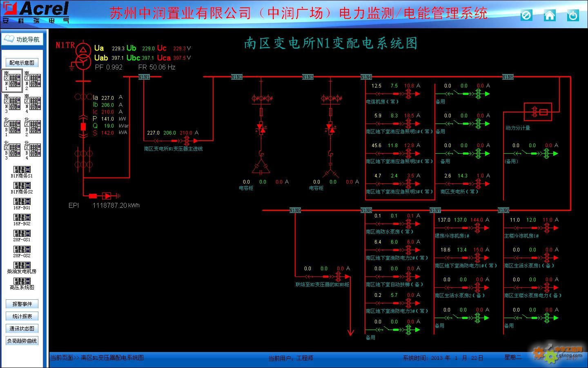Image resolution: width=588 pixels, height=368 pixels.
Task: Click the prohibit (slashed circle) icon in the header
Action: (x=526, y=16)
